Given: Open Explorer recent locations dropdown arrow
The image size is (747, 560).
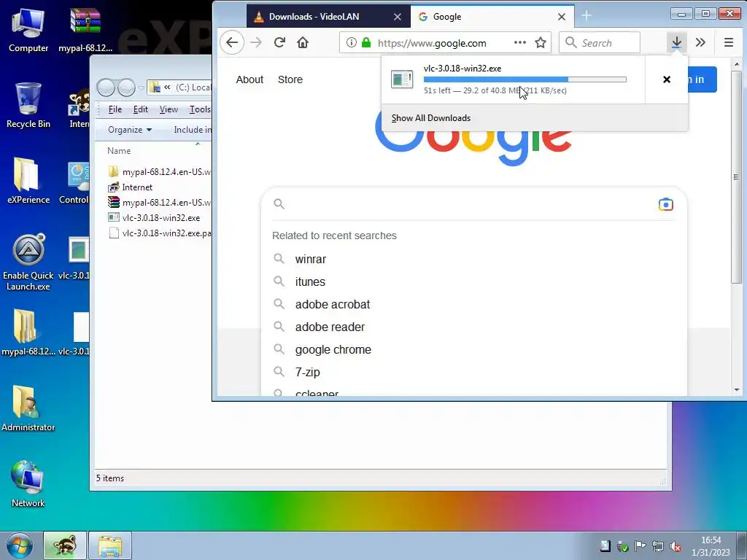Looking at the screenshot, I should (x=141, y=87).
